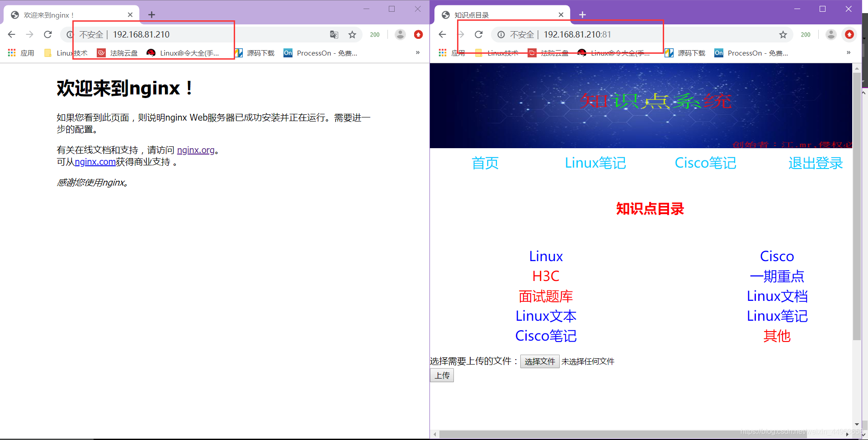Open the 源码下载 bookmark icon
868x440 pixels.
click(x=238, y=53)
